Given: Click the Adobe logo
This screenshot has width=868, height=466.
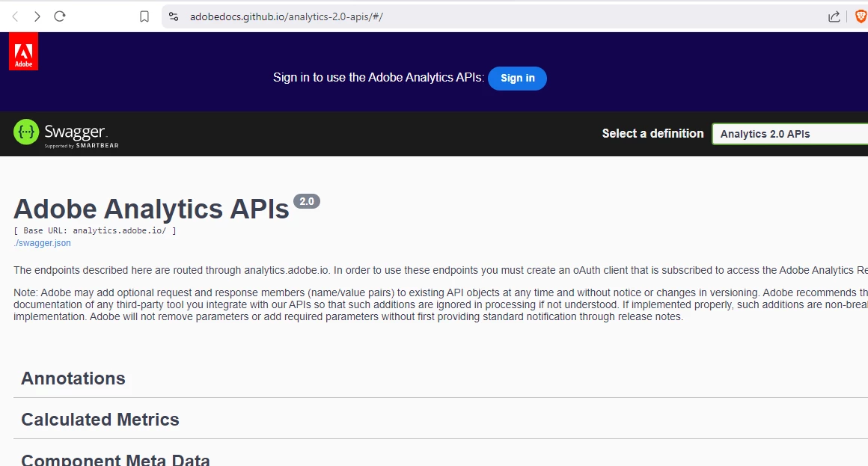Looking at the screenshot, I should click(x=23, y=51).
